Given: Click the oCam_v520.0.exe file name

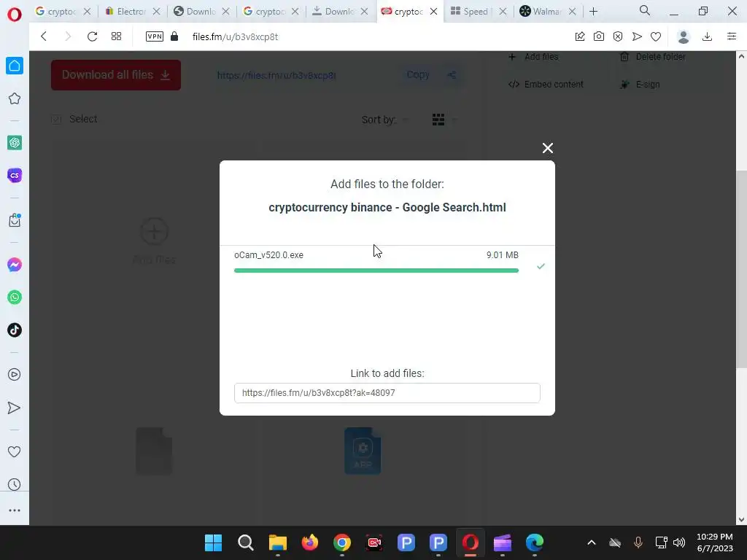Looking at the screenshot, I should tap(268, 254).
